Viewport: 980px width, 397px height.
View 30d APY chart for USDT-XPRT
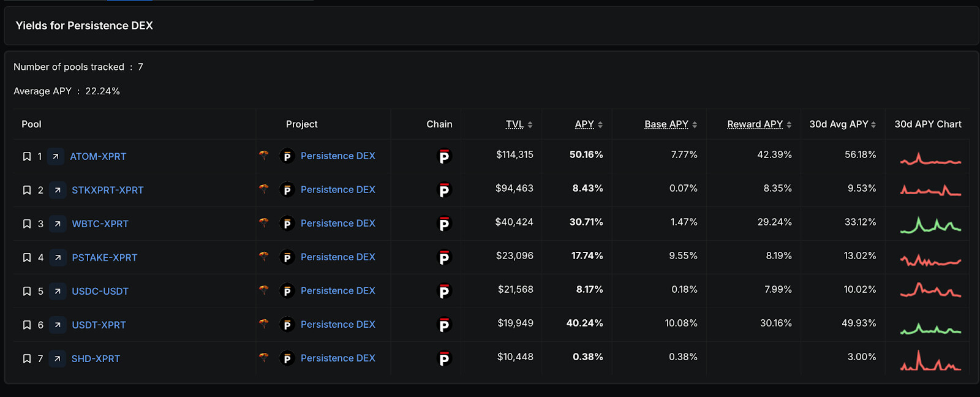(x=930, y=328)
